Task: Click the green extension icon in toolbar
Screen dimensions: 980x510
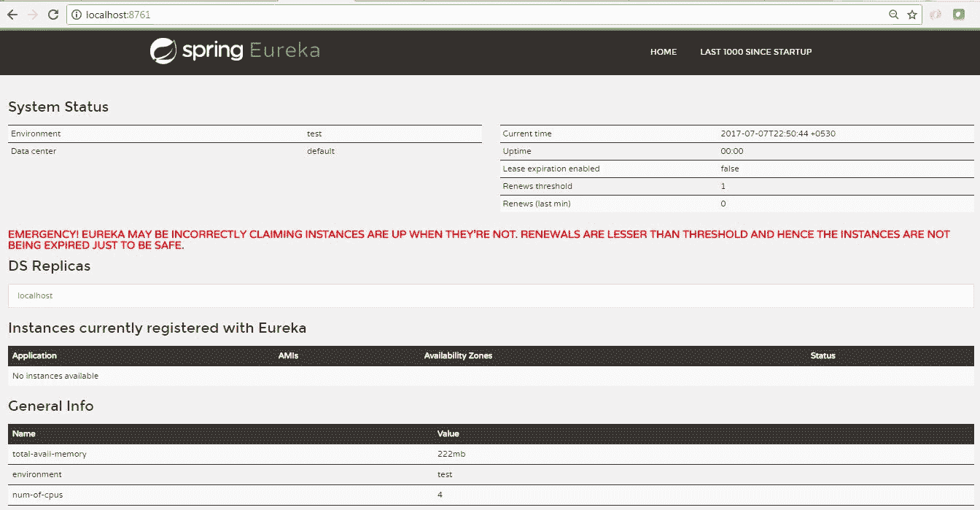Action: [960, 15]
